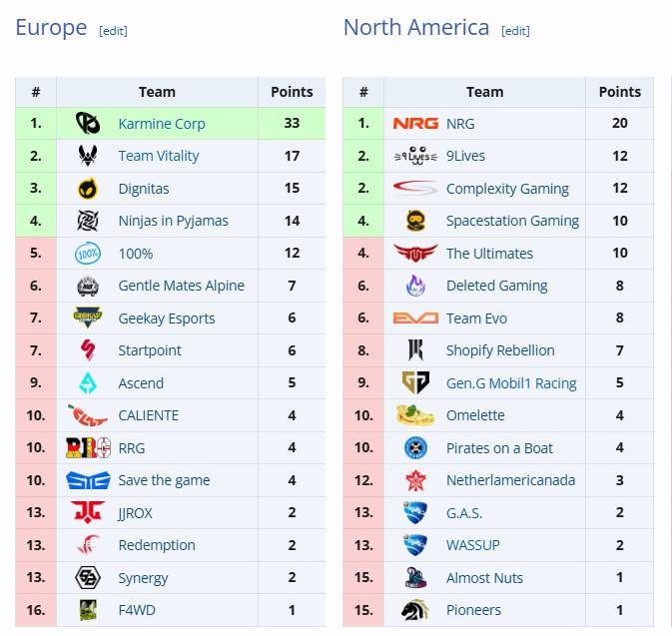Click the Pirates on a Boat logo
The width and height of the screenshot is (672, 636).
coord(415,448)
